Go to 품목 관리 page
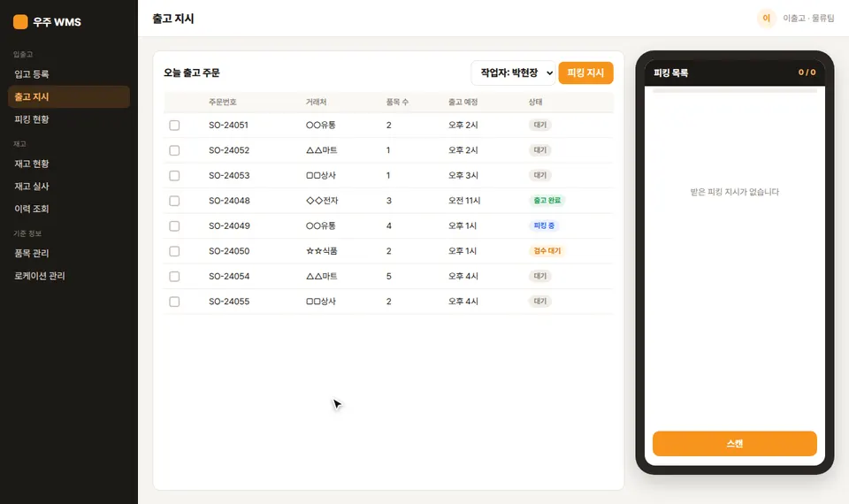 [69, 253]
